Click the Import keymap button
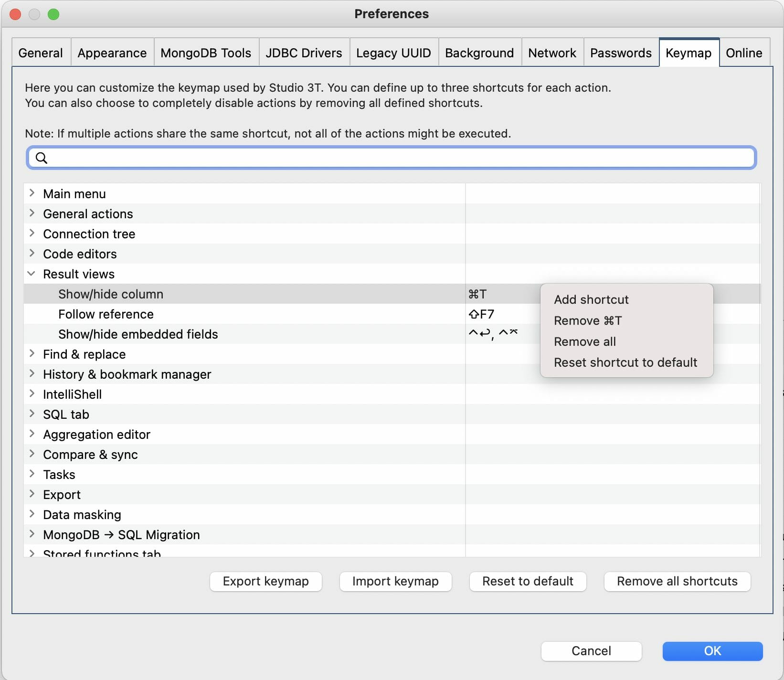This screenshot has height=680, width=784. (x=395, y=581)
